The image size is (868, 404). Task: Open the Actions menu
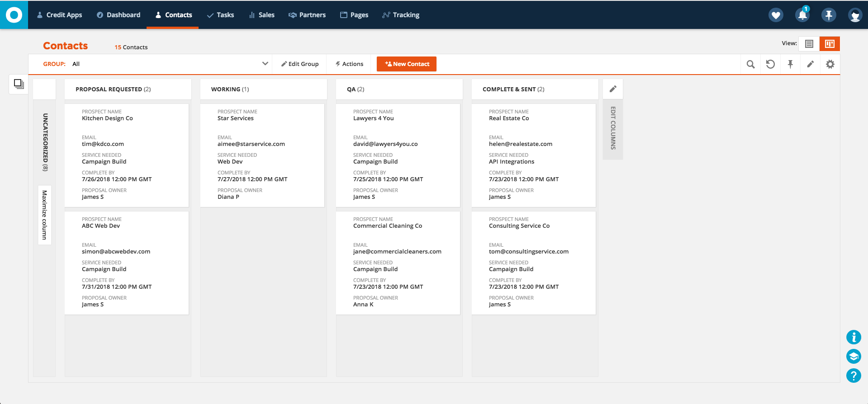349,64
